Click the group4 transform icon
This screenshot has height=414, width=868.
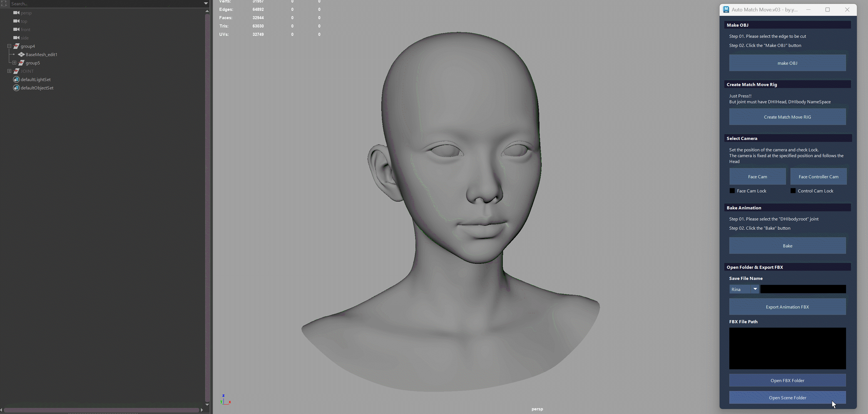point(16,46)
